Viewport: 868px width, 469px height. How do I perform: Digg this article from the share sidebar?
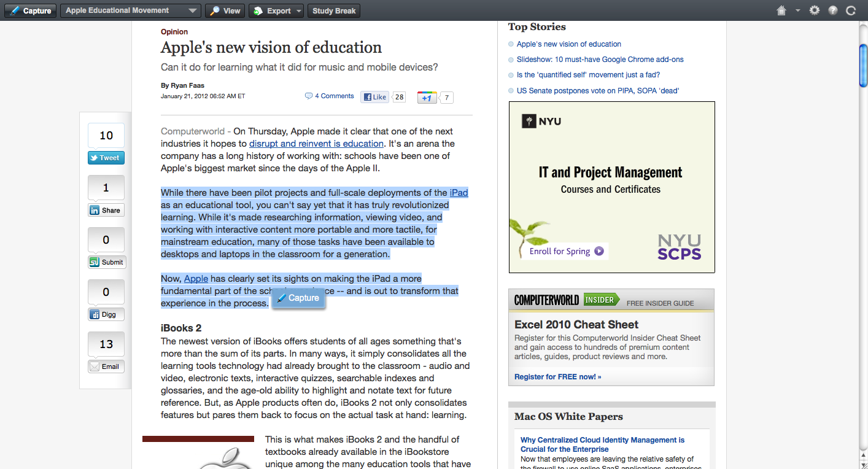click(x=106, y=314)
